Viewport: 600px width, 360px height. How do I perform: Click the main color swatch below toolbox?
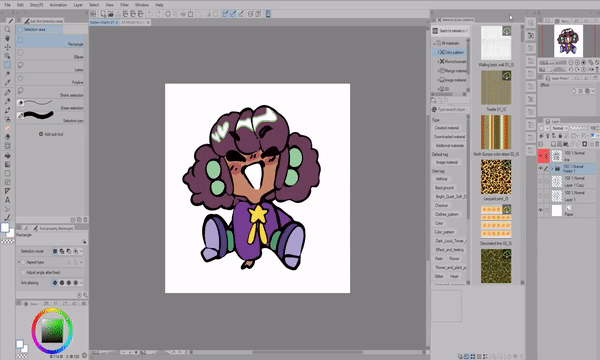point(5,228)
